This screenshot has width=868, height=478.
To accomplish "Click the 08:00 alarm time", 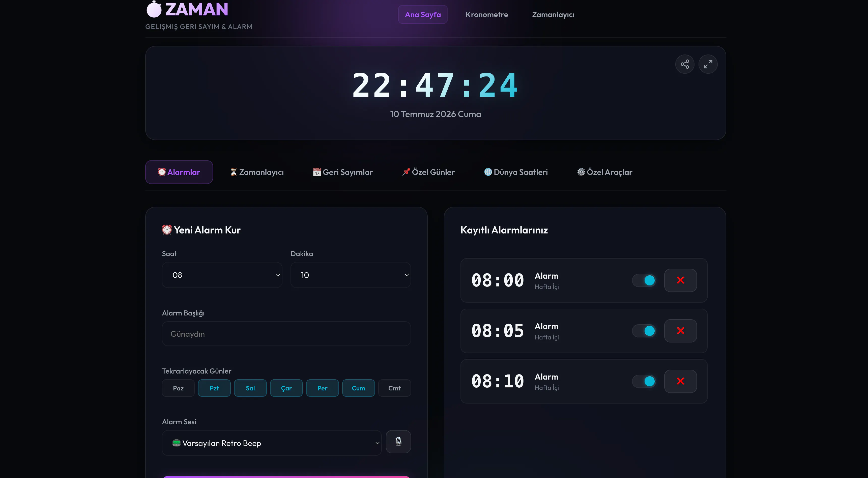I will click(x=498, y=280).
